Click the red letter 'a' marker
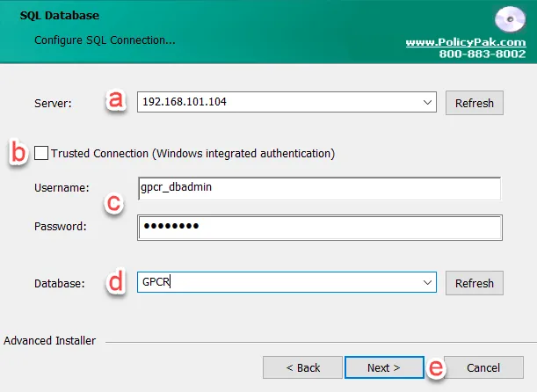The height and width of the screenshot is (392, 537). pyautogui.click(x=115, y=102)
